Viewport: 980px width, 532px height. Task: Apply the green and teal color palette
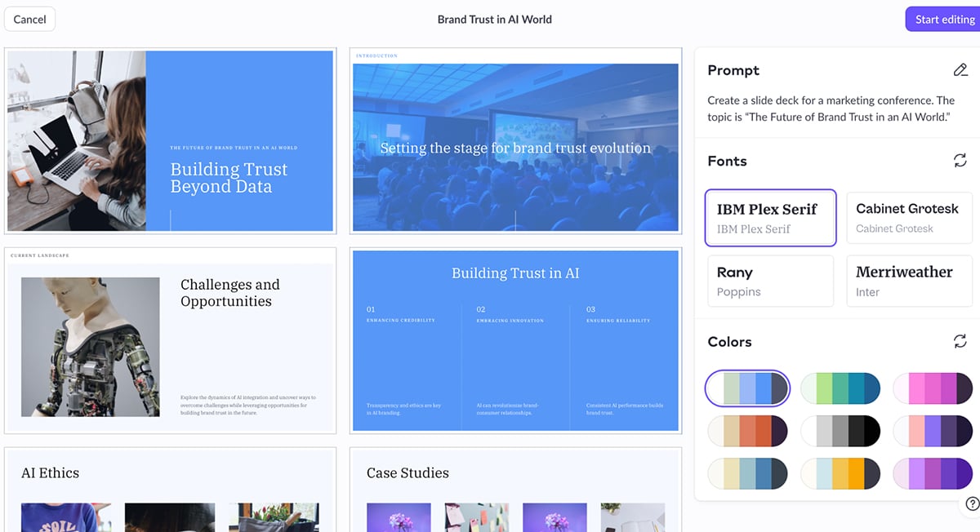click(x=840, y=388)
